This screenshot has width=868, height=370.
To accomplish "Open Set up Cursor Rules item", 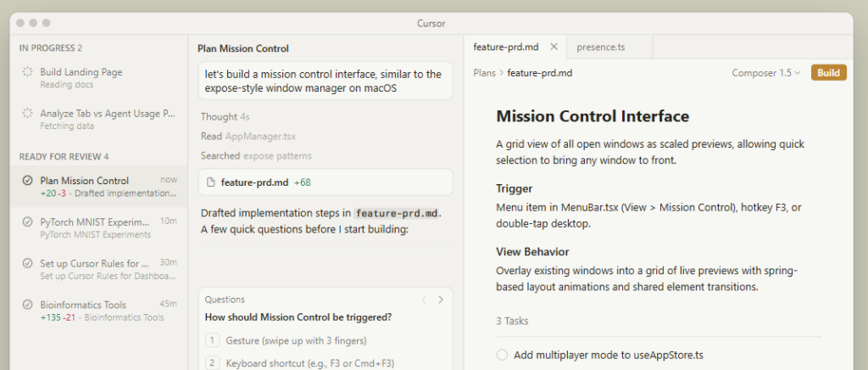I will click(x=98, y=269).
